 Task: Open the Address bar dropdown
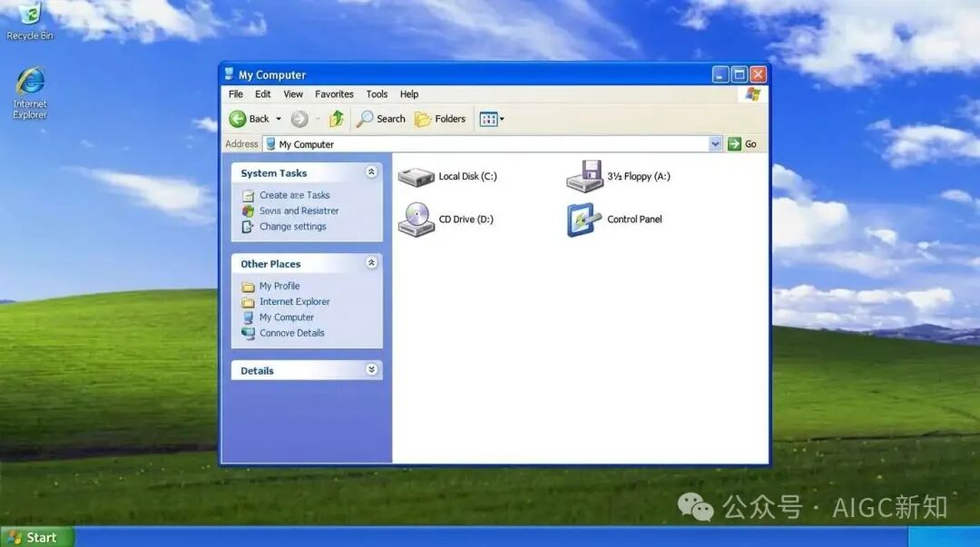pos(716,143)
